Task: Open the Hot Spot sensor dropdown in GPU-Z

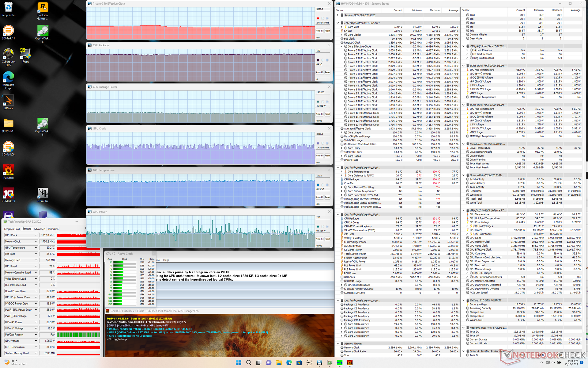Action: pyautogui.click(x=36, y=254)
